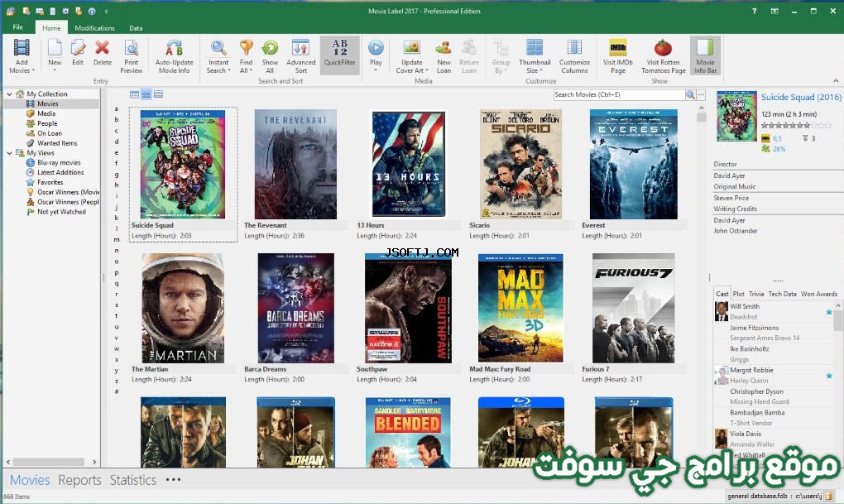The image size is (844, 504).
Task: Collapse the ribbon with the small arrow
Action: click(x=836, y=81)
